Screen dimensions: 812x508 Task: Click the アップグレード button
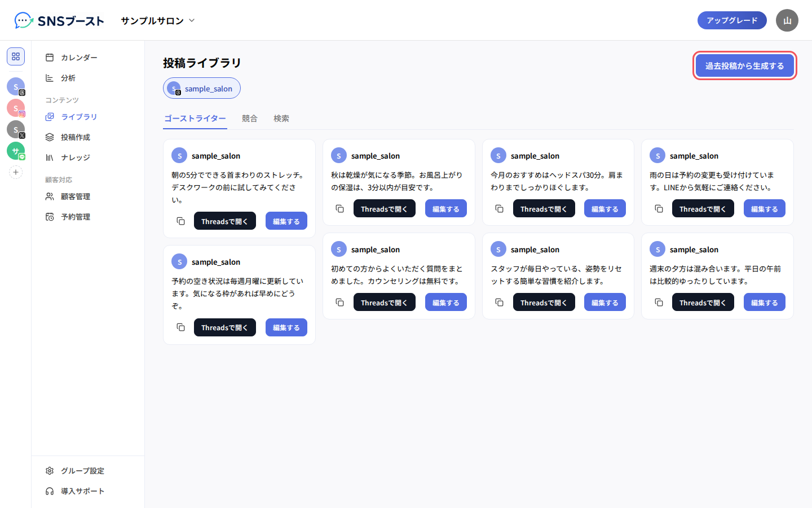[x=732, y=20]
